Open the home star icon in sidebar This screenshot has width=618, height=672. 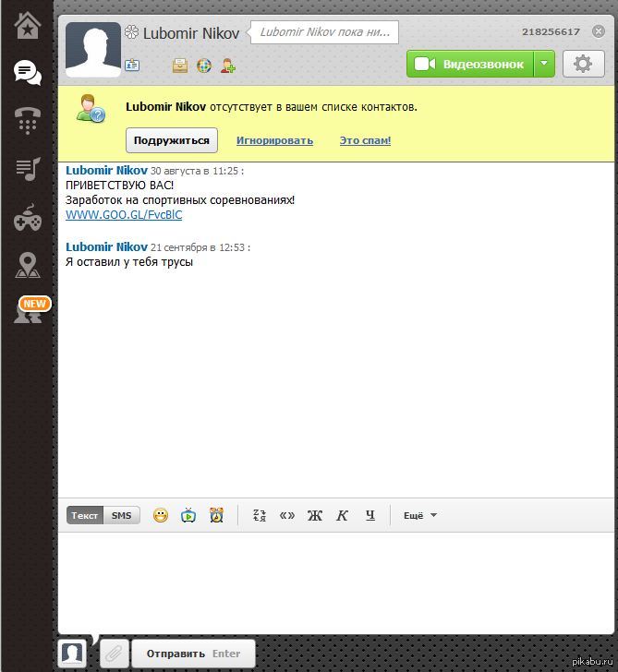pyautogui.click(x=28, y=25)
